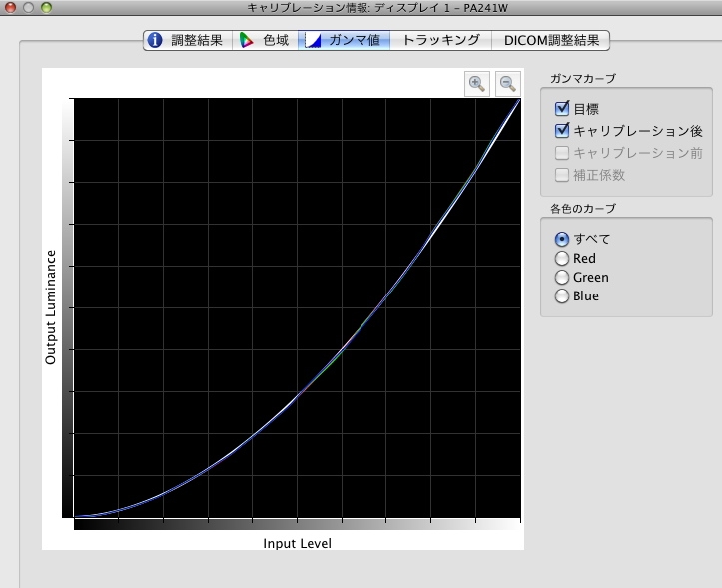722x588 pixels.
Task: Enable the キャリブレーション前 checkbox
Action: click(x=562, y=153)
